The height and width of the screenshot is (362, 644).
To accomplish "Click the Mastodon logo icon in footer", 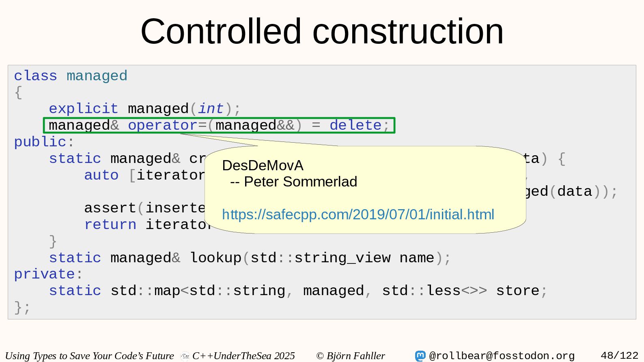I will coord(420,356).
